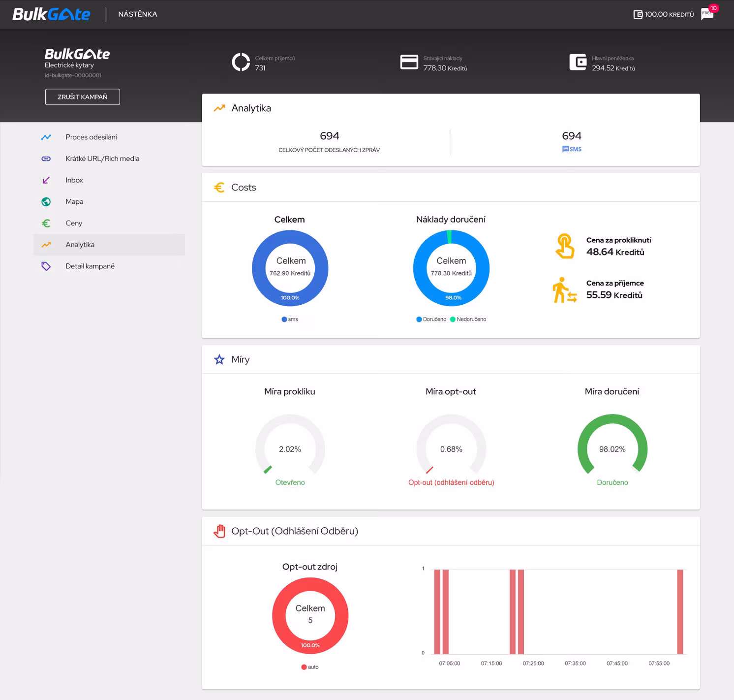The height and width of the screenshot is (700, 734).
Task: Click the Míry star icon
Action: pyautogui.click(x=219, y=359)
